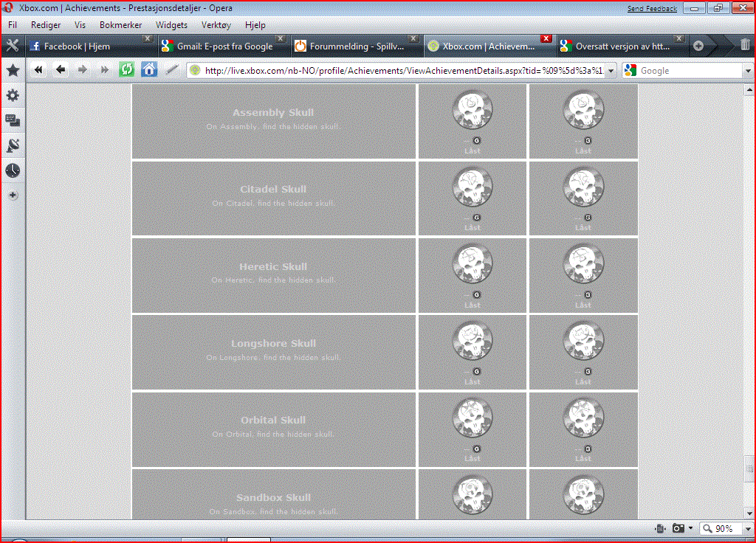Click the camera icon in status bar
Screen dimensions: 756x543
(678, 528)
